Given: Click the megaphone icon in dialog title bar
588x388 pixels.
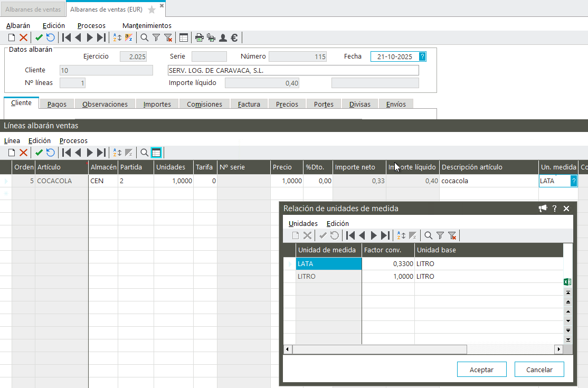Looking at the screenshot, I should (543, 209).
